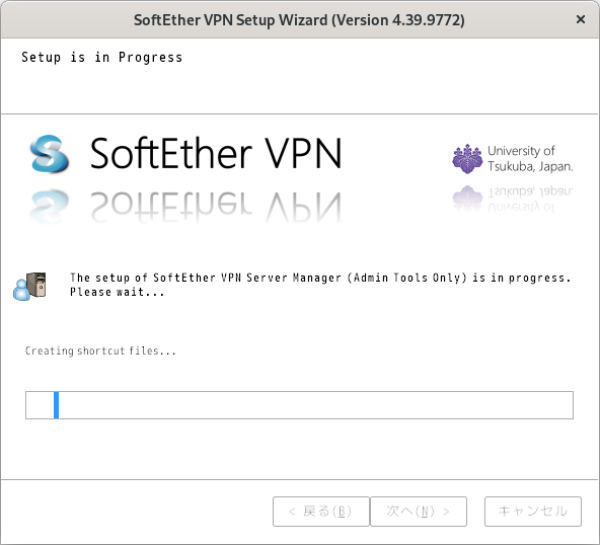Click the server and user setup icon
The image size is (600, 545).
point(28,285)
